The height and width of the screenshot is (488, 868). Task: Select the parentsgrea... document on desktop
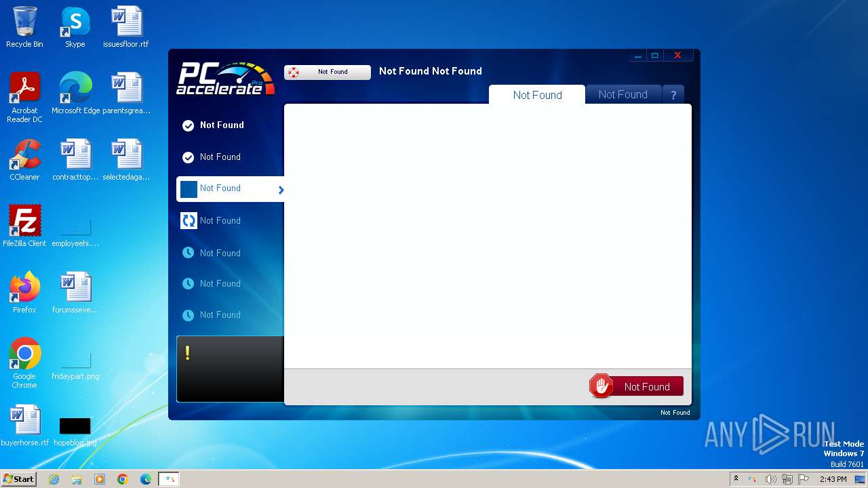[x=126, y=94]
